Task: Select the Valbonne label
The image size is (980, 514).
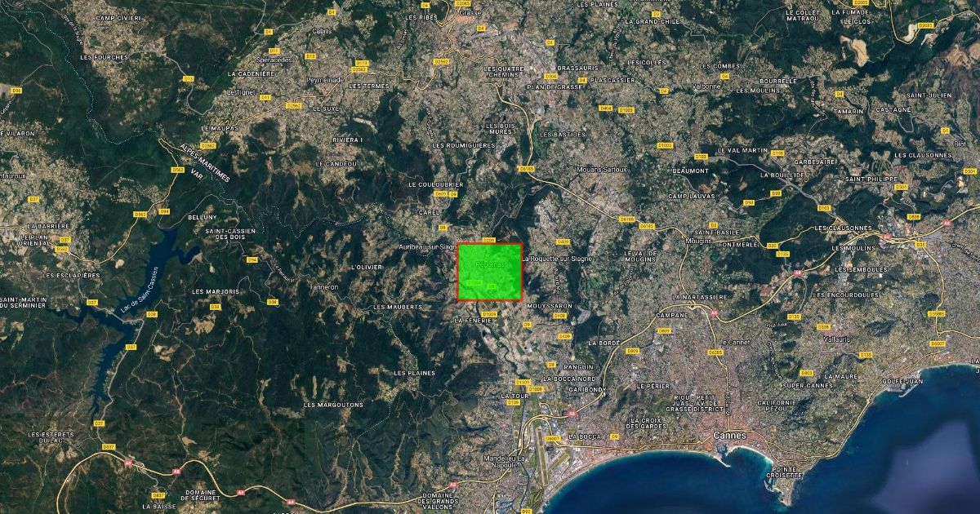Action: 706,86
